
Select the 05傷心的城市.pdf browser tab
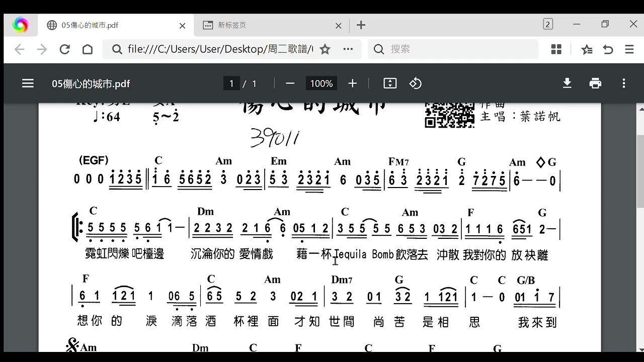[116, 25]
